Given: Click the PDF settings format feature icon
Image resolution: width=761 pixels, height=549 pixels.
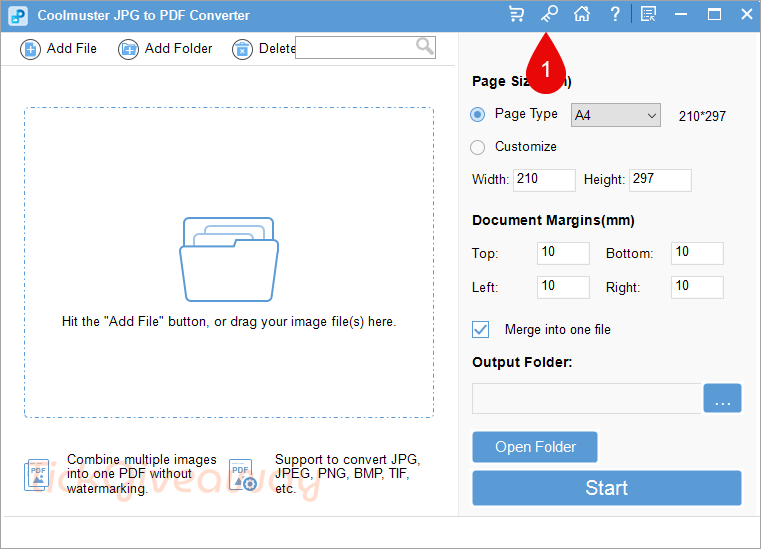Looking at the screenshot, I should (x=243, y=475).
